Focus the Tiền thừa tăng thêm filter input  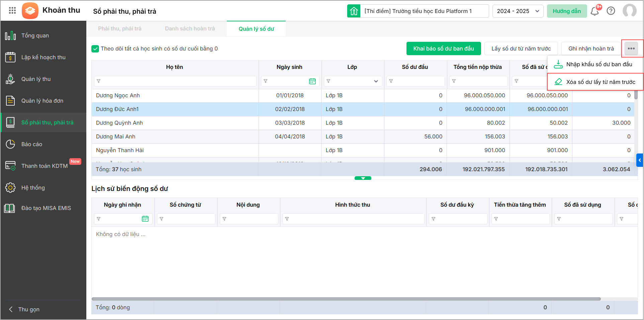pos(521,219)
